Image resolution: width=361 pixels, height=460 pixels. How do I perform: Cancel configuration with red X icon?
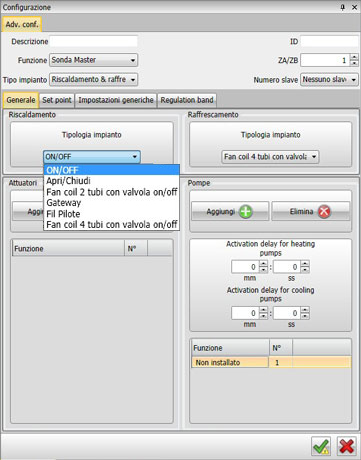(347, 446)
